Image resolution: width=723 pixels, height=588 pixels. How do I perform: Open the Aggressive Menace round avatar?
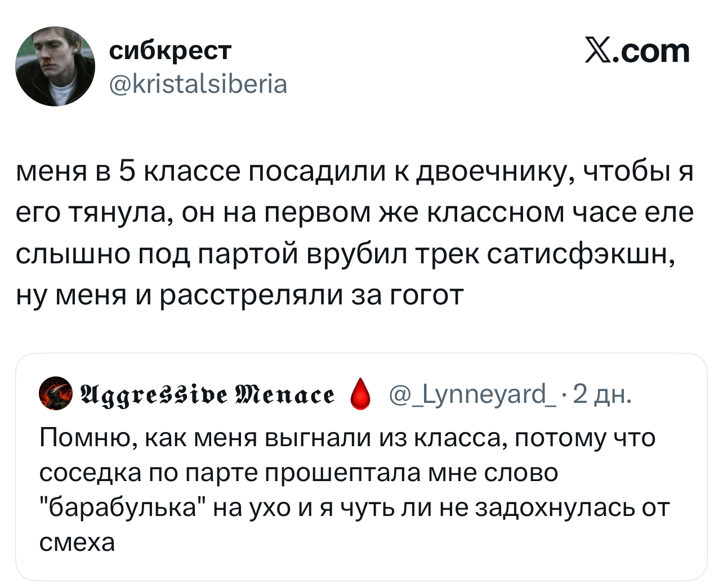(x=55, y=394)
